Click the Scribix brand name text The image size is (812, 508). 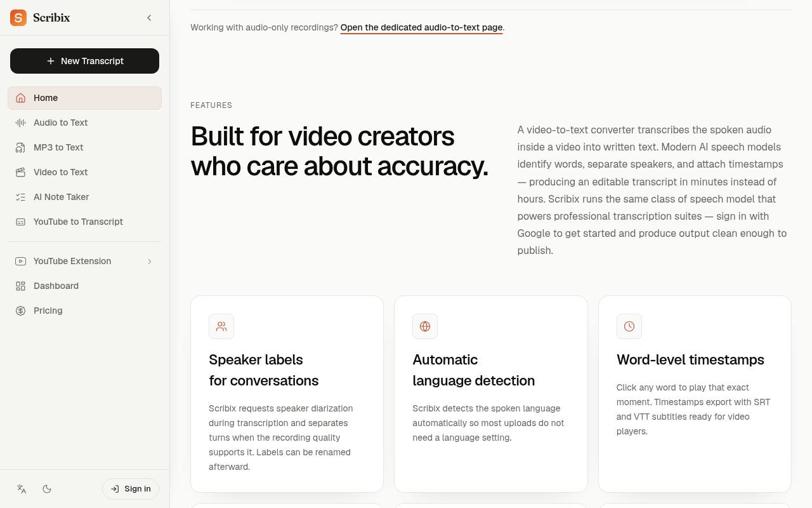click(51, 18)
